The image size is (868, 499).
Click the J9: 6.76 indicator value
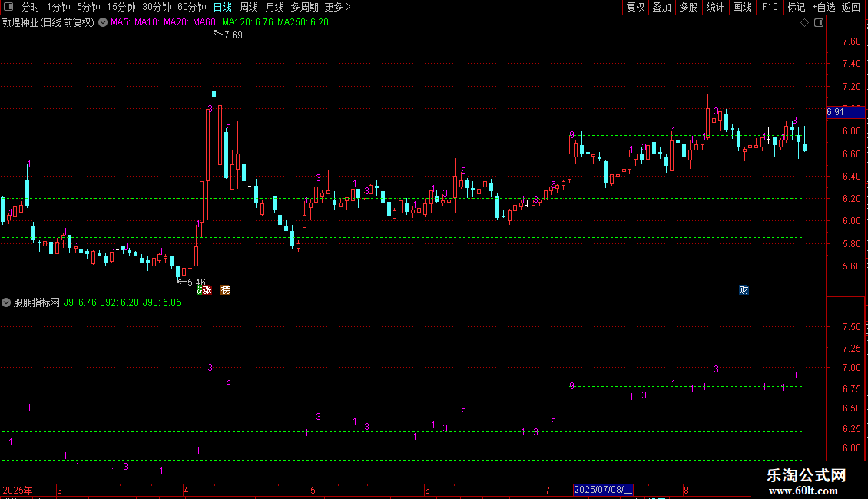tap(80, 302)
